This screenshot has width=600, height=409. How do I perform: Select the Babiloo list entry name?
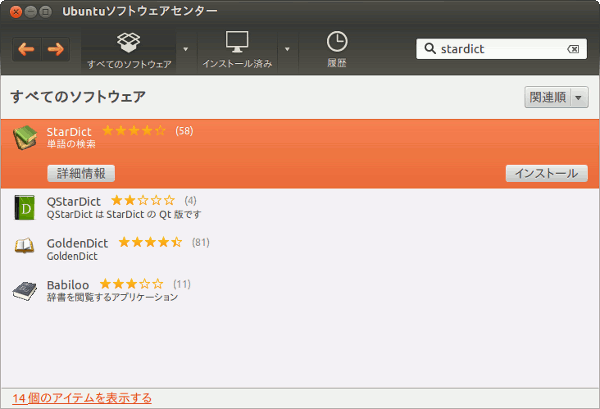tap(68, 284)
